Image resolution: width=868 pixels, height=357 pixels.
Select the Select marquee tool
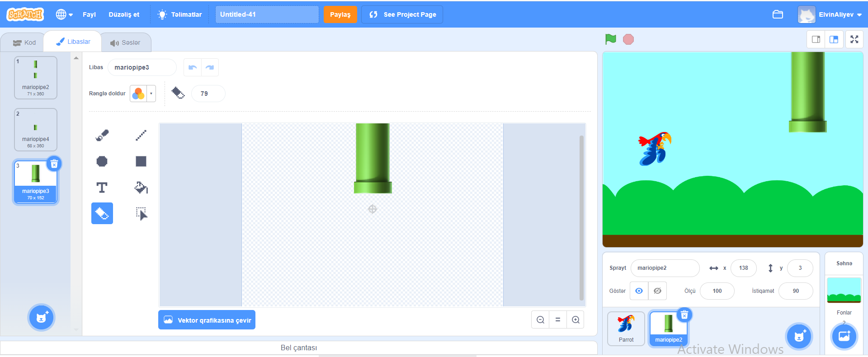[x=141, y=213]
